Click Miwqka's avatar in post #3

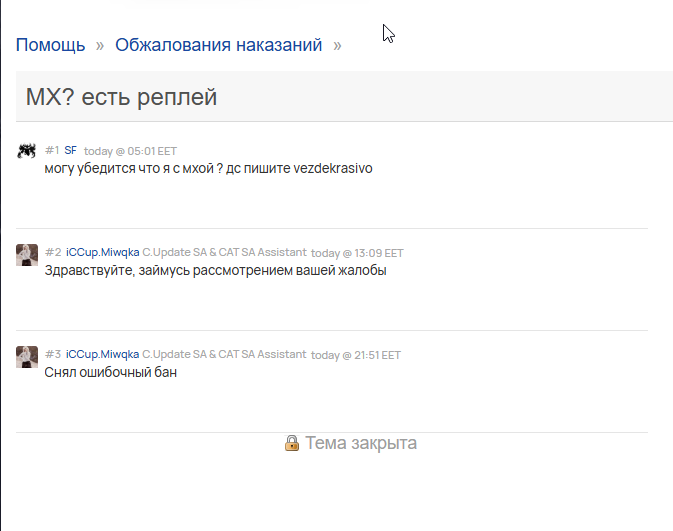(x=27, y=357)
